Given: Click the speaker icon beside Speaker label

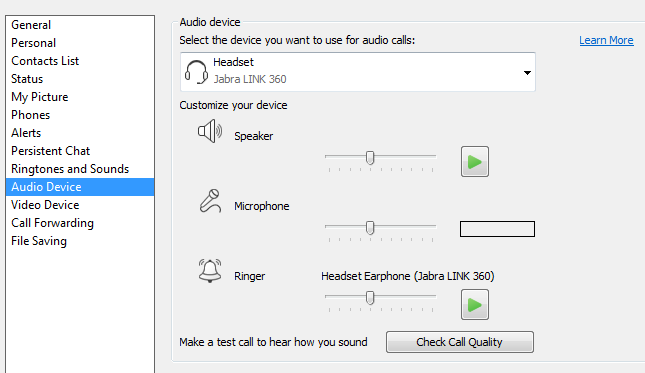Looking at the screenshot, I should click(210, 131).
